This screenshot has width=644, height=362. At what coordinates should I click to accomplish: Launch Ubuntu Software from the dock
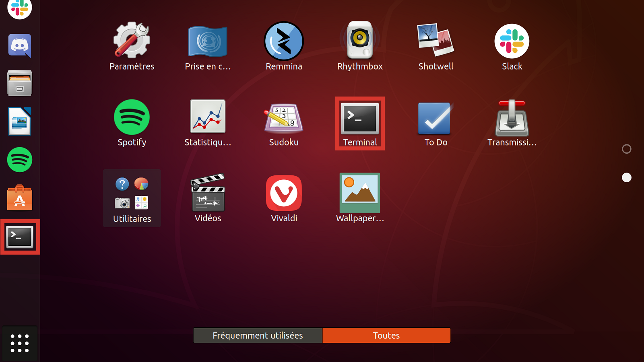click(x=19, y=198)
